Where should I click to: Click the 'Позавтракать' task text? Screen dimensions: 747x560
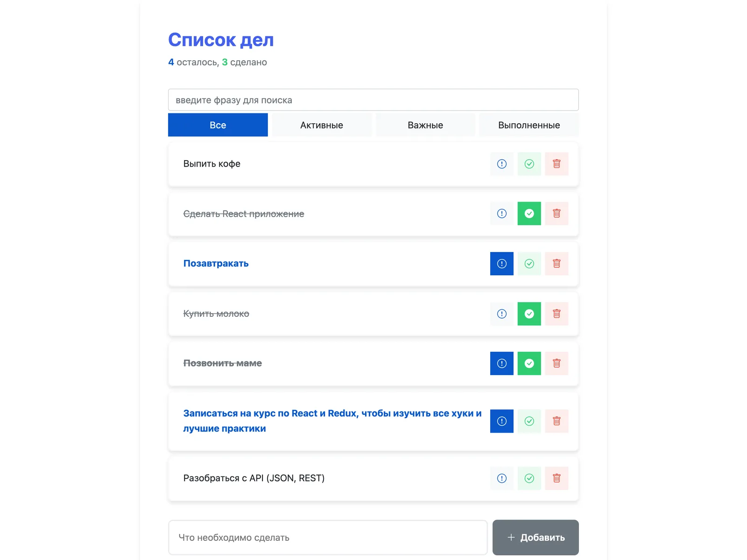tap(216, 264)
